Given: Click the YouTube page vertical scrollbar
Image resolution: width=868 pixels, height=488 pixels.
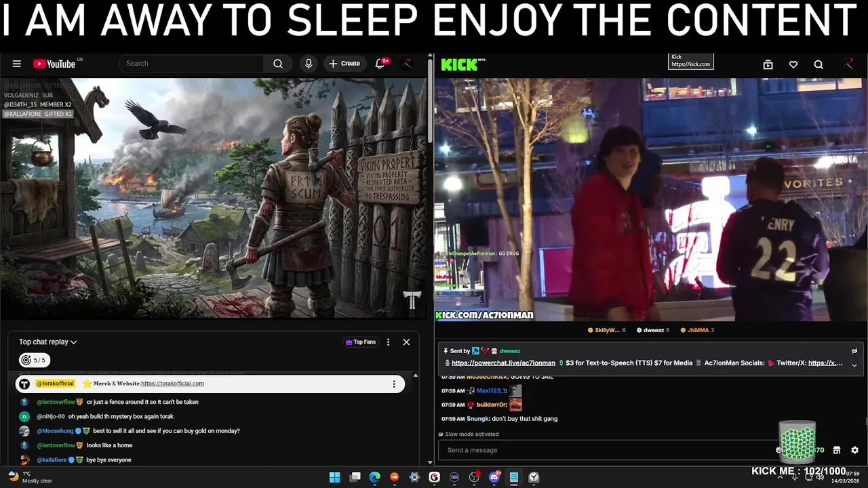Looking at the screenshot, I should point(430,102).
